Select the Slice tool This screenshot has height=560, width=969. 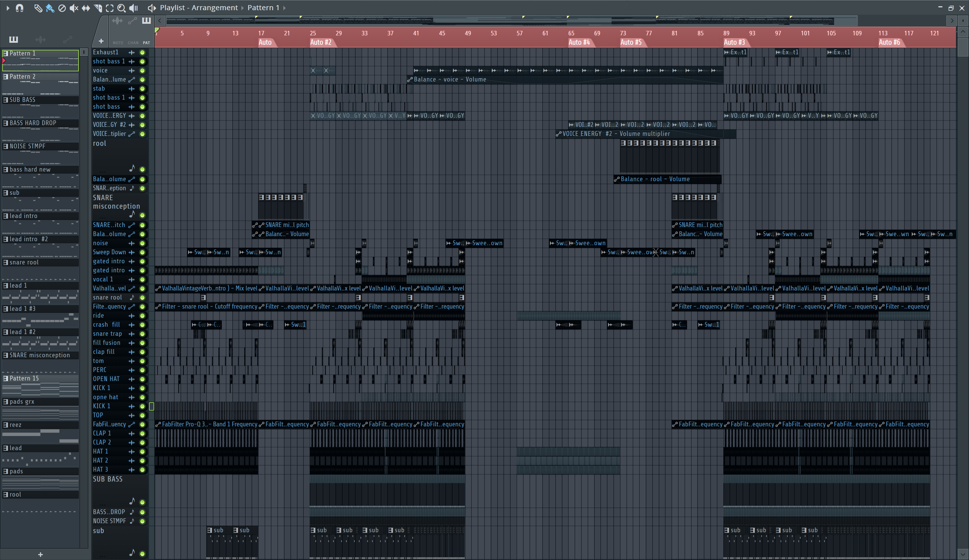[98, 8]
